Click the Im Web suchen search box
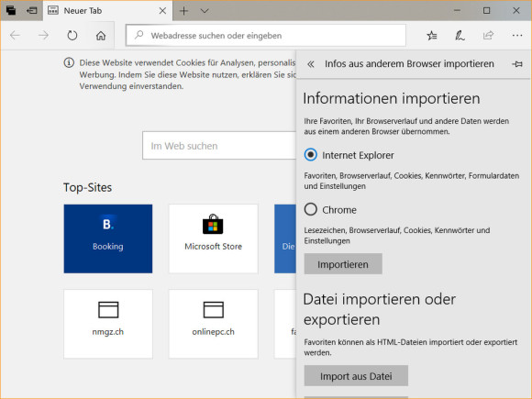Image resolution: width=532 pixels, height=399 pixels. (x=219, y=146)
